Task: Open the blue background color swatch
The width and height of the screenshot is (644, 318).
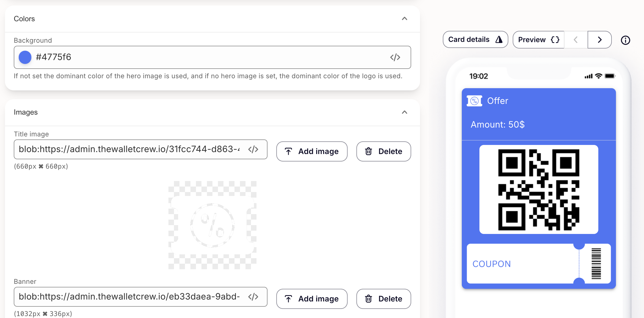Action: click(x=25, y=57)
